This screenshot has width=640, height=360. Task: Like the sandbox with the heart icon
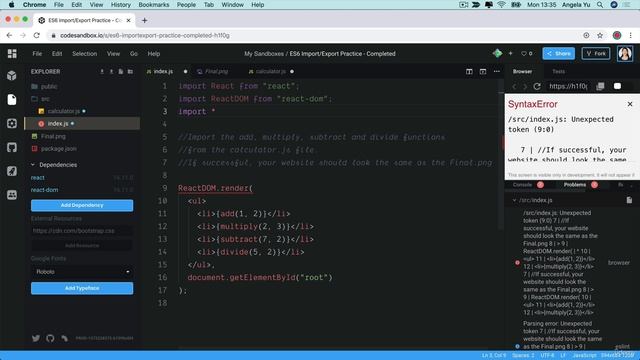click(x=527, y=53)
